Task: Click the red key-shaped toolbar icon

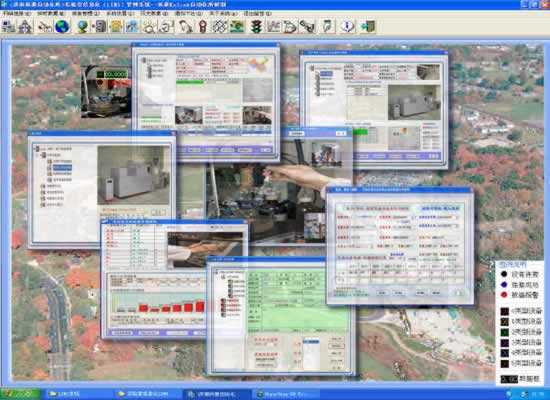Action: pos(203,26)
